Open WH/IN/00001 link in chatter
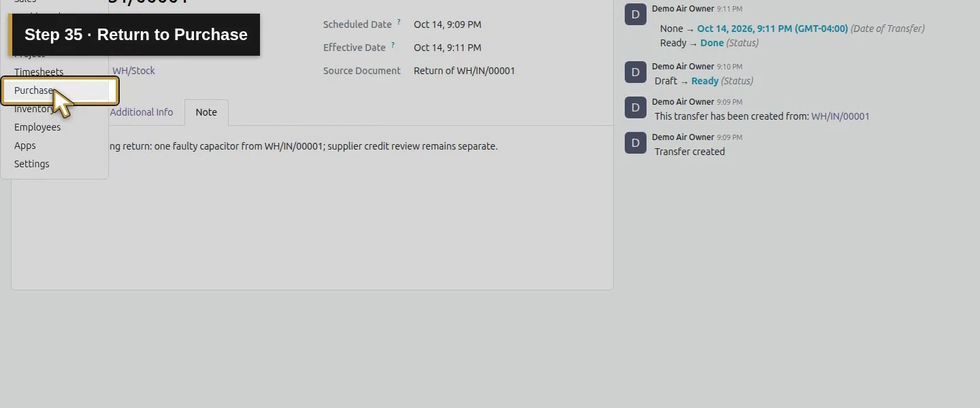This screenshot has width=980, height=408. [x=840, y=116]
